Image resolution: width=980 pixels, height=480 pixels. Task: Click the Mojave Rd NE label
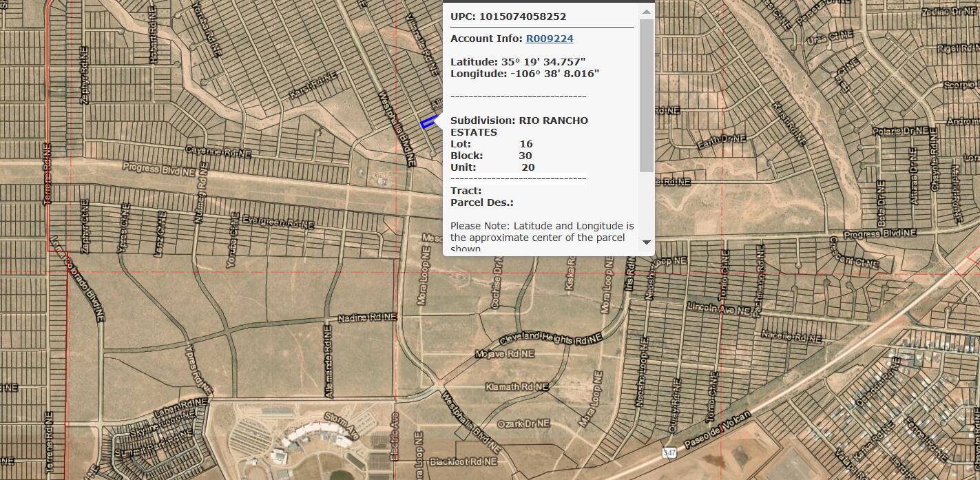[x=505, y=354]
